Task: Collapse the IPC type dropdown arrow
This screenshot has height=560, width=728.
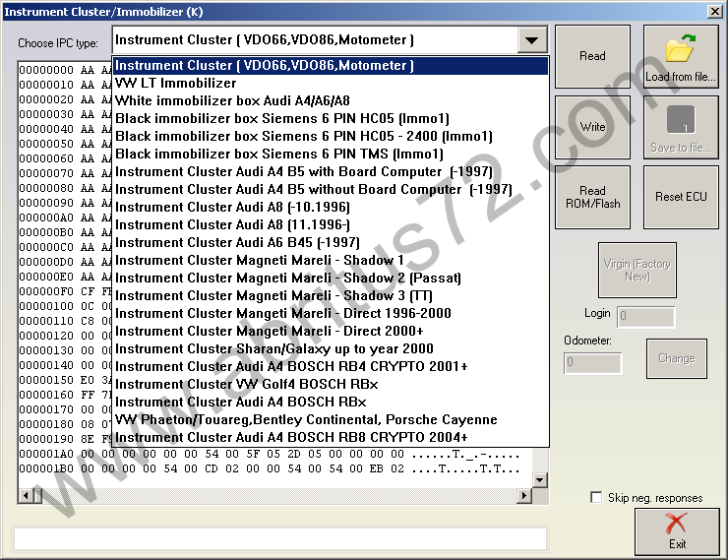Action: tap(531, 40)
